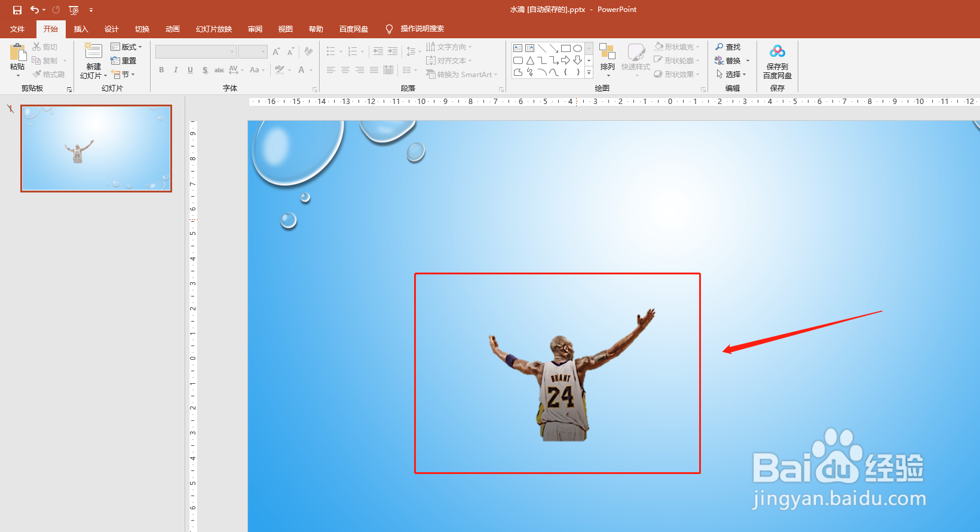Open the font size combo box
This screenshot has height=532, width=980.
252,51
